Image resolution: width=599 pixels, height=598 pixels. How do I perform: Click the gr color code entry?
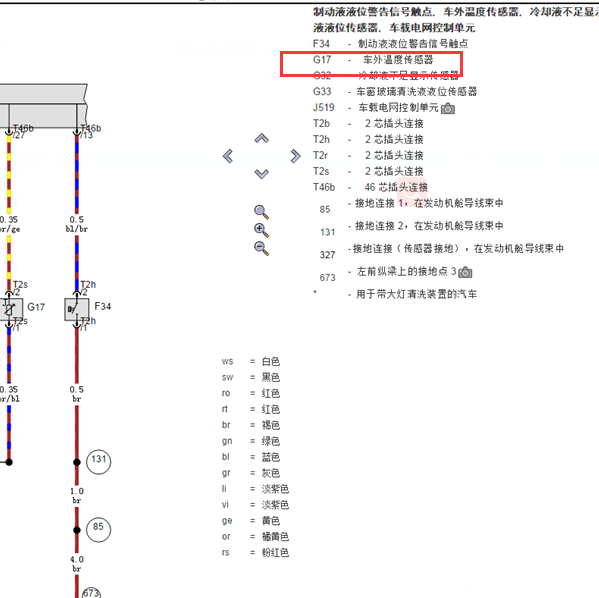point(251,473)
